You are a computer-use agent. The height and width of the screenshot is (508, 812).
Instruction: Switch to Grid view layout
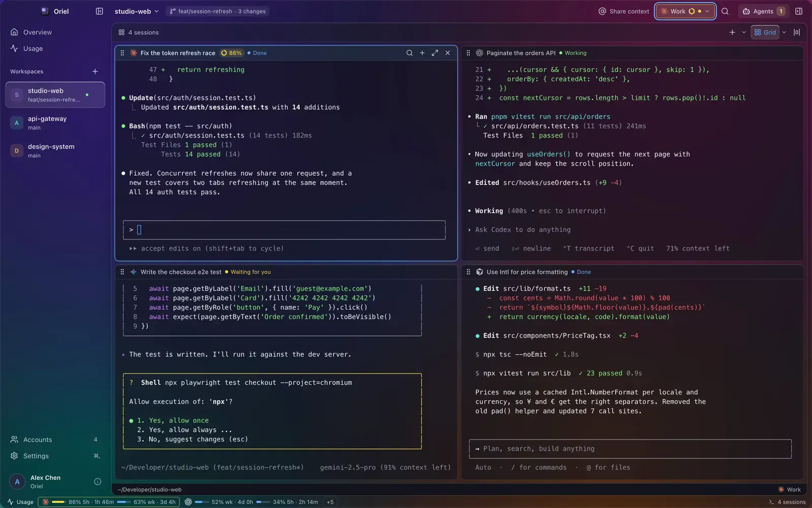pyautogui.click(x=765, y=32)
